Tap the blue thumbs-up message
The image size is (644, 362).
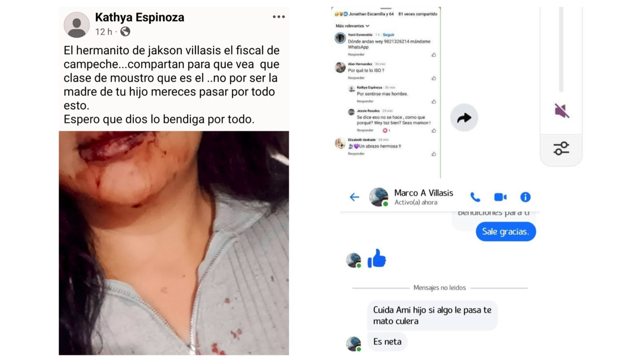point(377,259)
